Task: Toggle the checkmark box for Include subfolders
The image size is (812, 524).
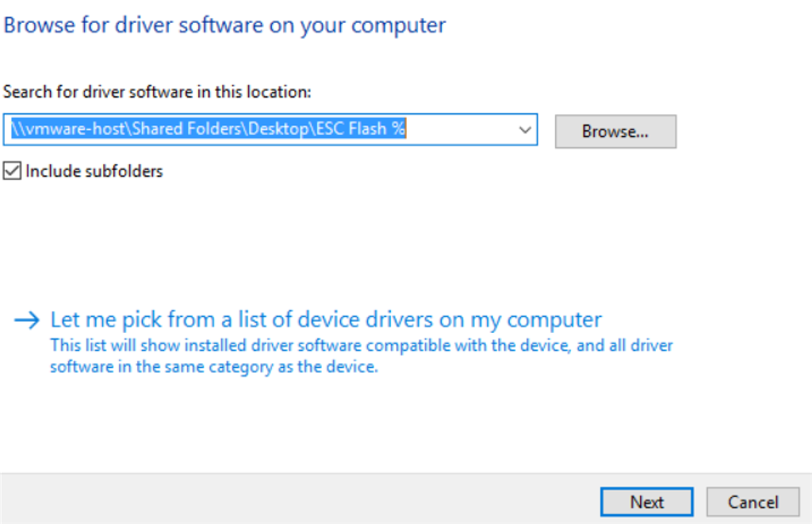Action: click(x=12, y=171)
